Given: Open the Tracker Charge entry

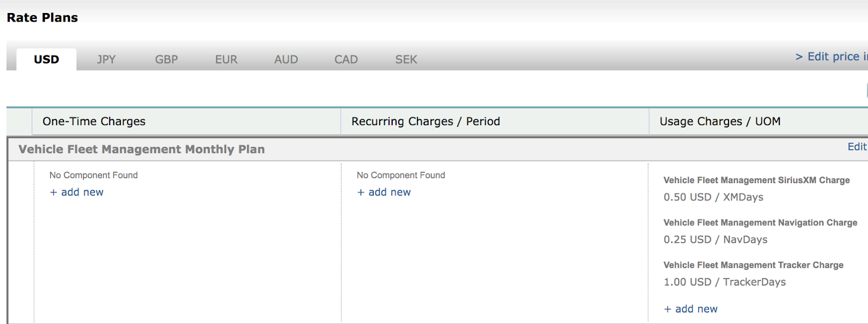Looking at the screenshot, I should coord(753,265).
